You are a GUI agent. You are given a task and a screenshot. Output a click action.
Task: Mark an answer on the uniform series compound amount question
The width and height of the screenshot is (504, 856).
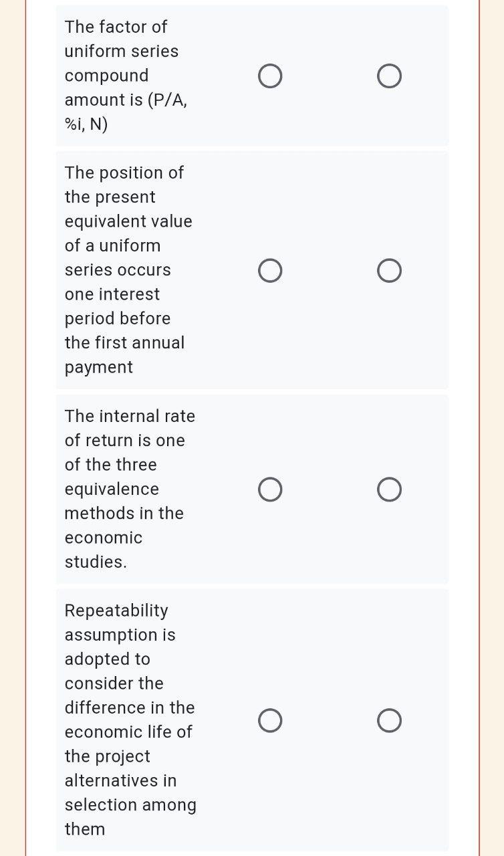click(x=270, y=76)
